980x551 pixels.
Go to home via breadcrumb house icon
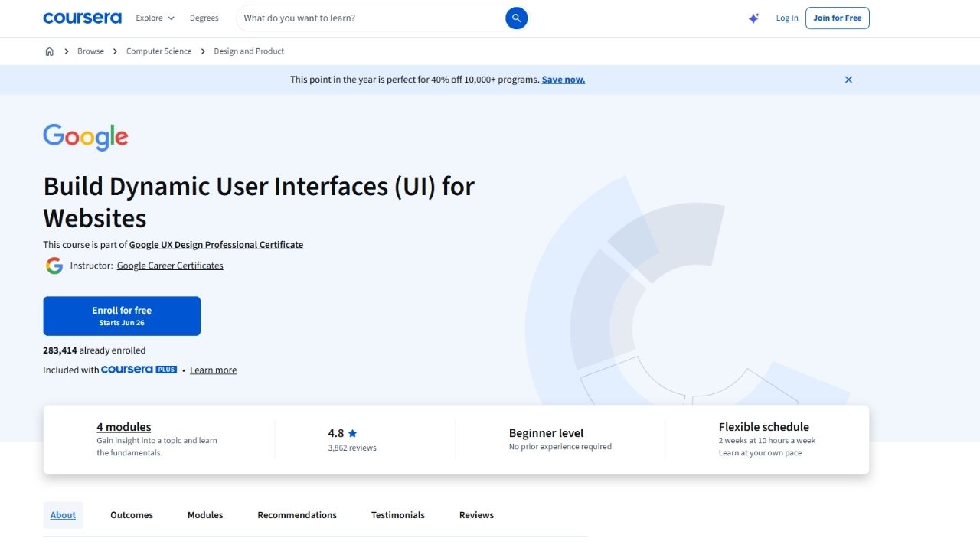point(49,51)
